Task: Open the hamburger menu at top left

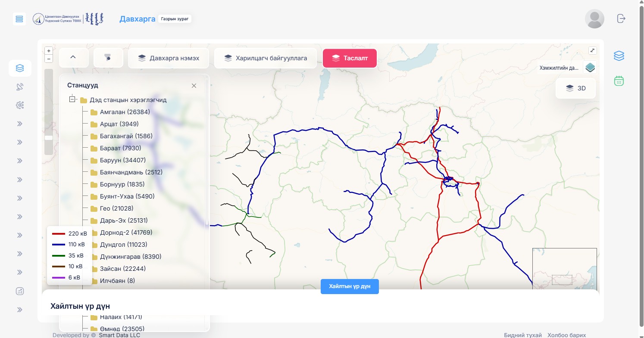Action: [x=19, y=19]
